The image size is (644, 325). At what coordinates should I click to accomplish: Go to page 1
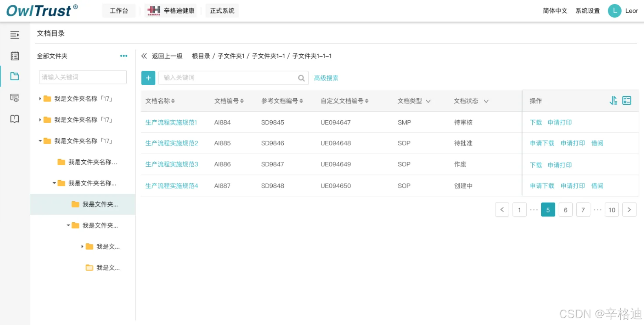coord(519,210)
